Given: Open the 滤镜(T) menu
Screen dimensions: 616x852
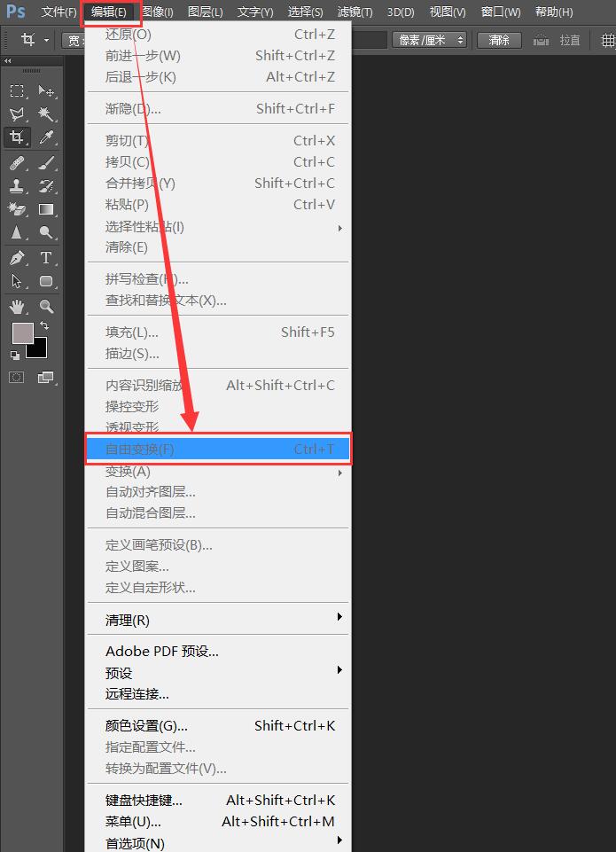Looking at the screenshot, I should 355,12.
